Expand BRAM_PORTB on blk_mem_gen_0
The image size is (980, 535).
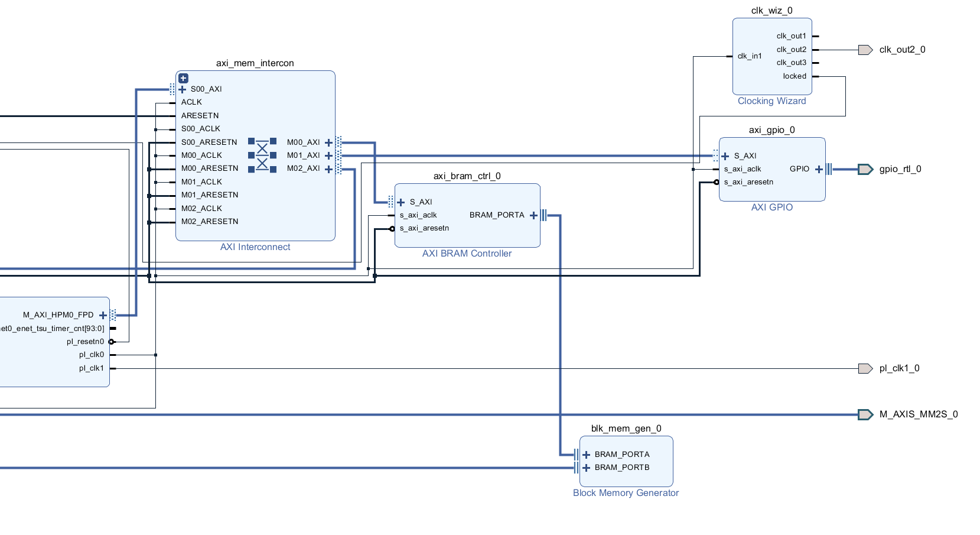587,468
